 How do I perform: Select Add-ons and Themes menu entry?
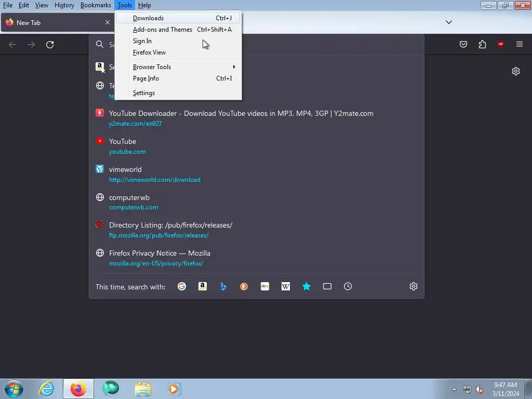point(179,30)
